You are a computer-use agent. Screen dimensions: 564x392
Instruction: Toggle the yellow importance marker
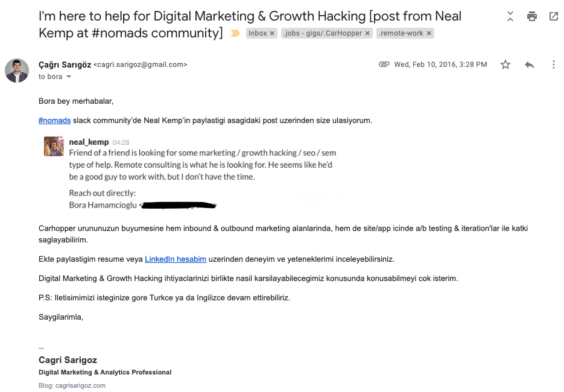point(235,33)
